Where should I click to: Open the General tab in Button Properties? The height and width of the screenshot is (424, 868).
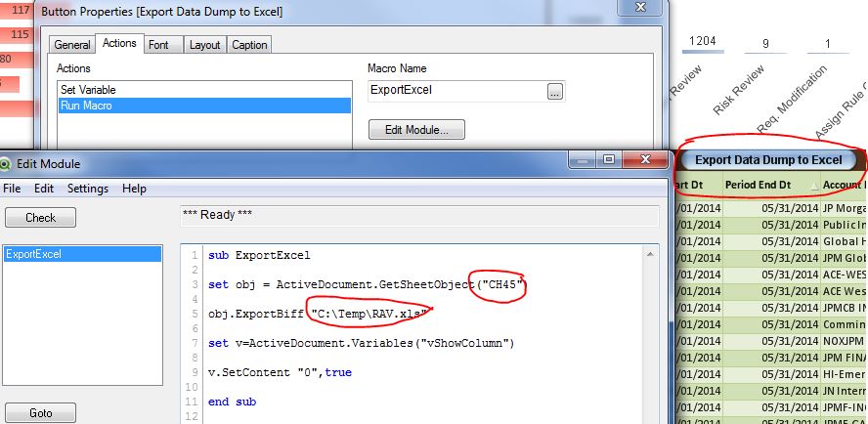coord(72,45)
